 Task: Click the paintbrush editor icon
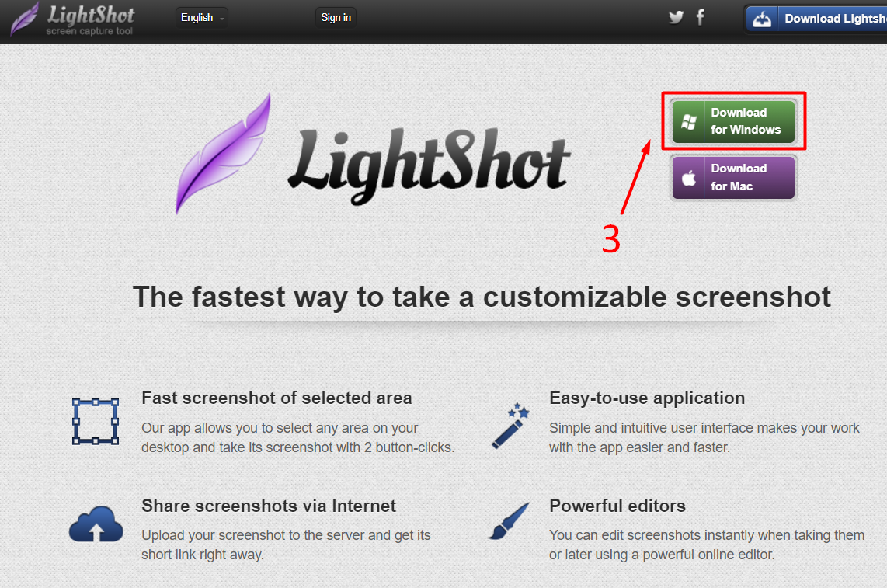pos(509,520)
